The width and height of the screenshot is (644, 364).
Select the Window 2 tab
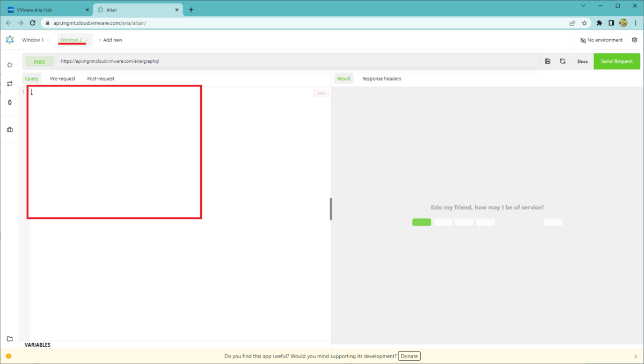coord(71,40)
